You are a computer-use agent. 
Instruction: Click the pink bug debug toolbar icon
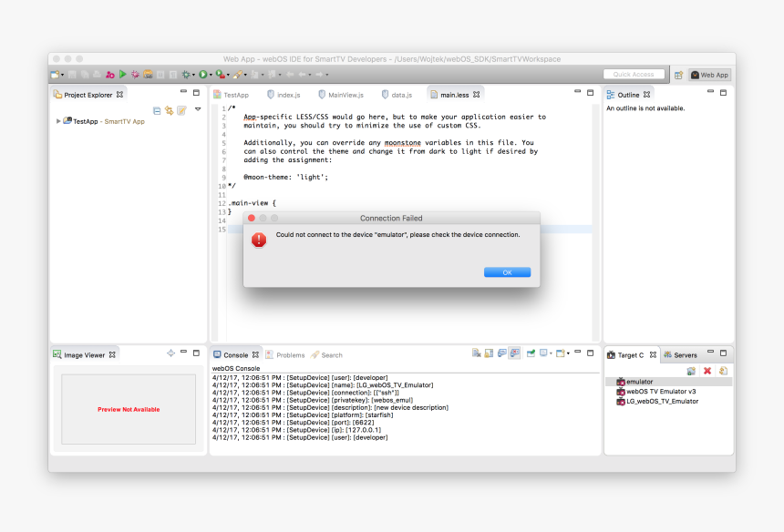coord(135,75)
